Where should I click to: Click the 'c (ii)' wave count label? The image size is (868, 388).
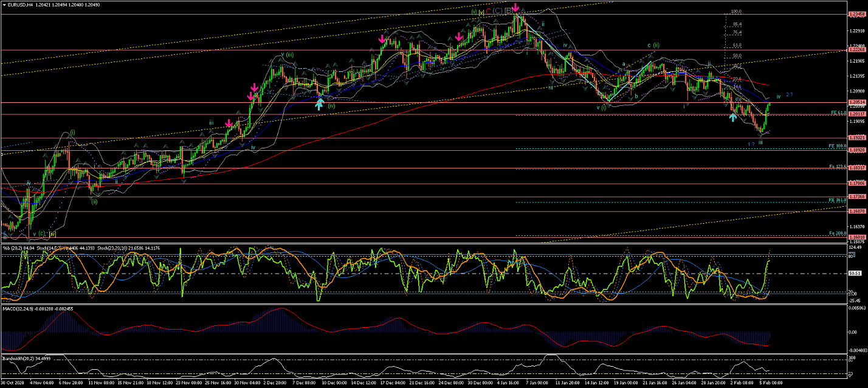coord(653,45)
